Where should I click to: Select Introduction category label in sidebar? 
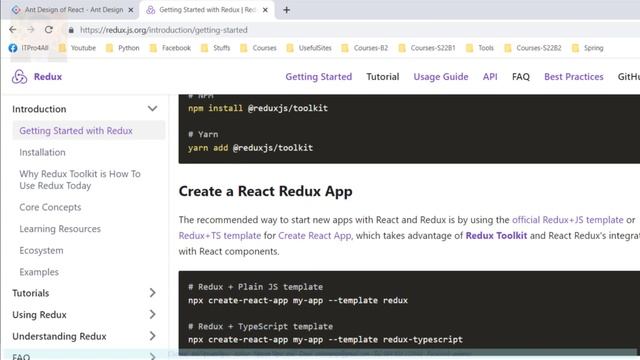tap(39, 109)
